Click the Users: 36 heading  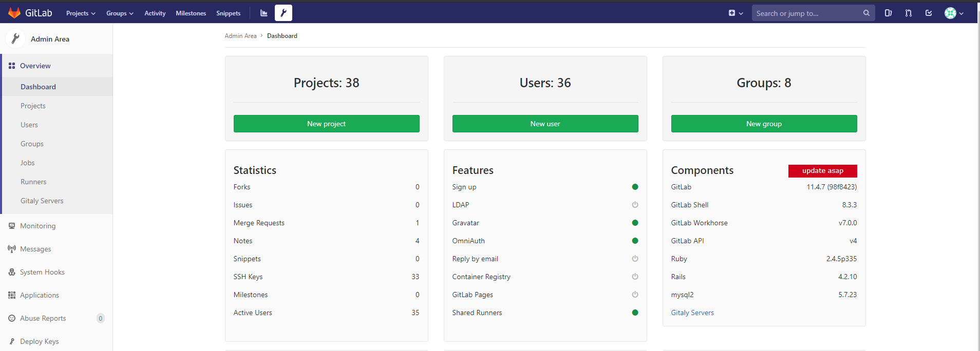coord(545,83)
